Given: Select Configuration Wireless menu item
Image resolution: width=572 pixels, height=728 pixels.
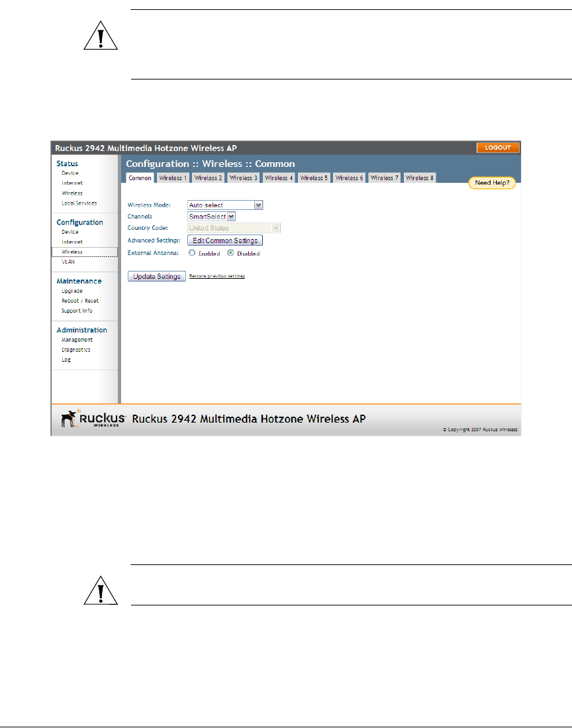Looking at the screenshot, I should (85, 252).
